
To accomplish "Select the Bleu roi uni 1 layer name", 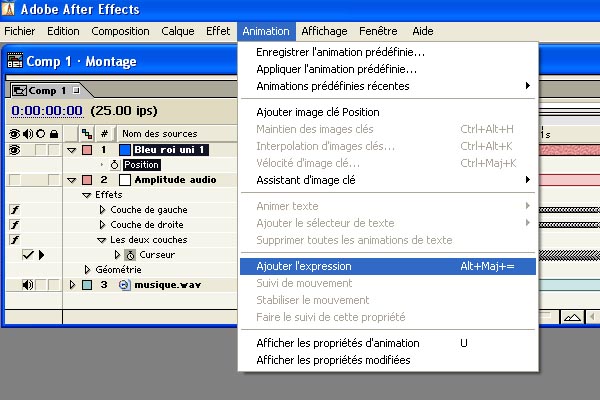I will pos(170,150).
